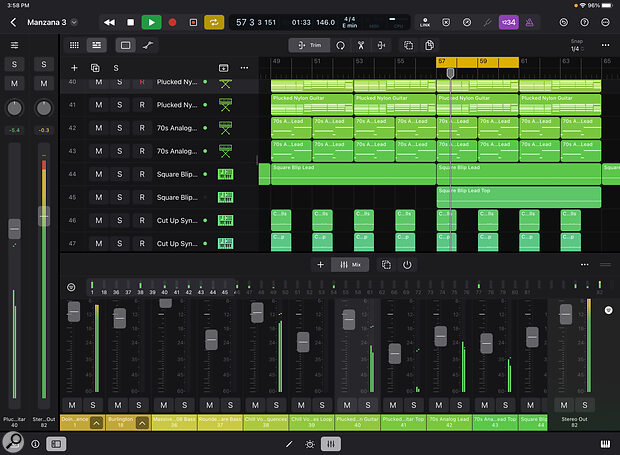The height and width of the screenshot is (455, 620).
Task: Open the mixer settings sliders icon
Action: 15,45
